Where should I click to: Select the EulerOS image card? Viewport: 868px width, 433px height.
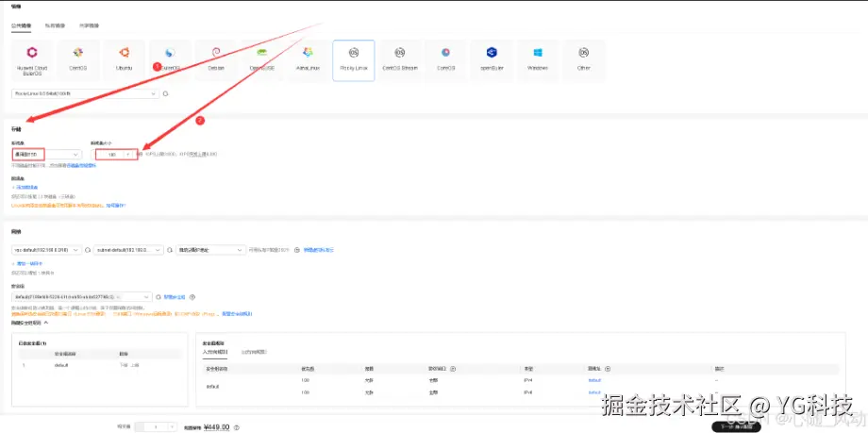[170, 60]
